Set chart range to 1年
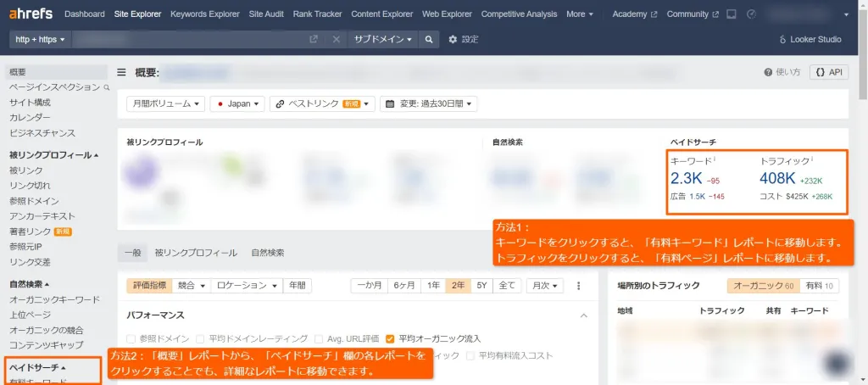Screen dimensions: 868x385 pos(433,286)
